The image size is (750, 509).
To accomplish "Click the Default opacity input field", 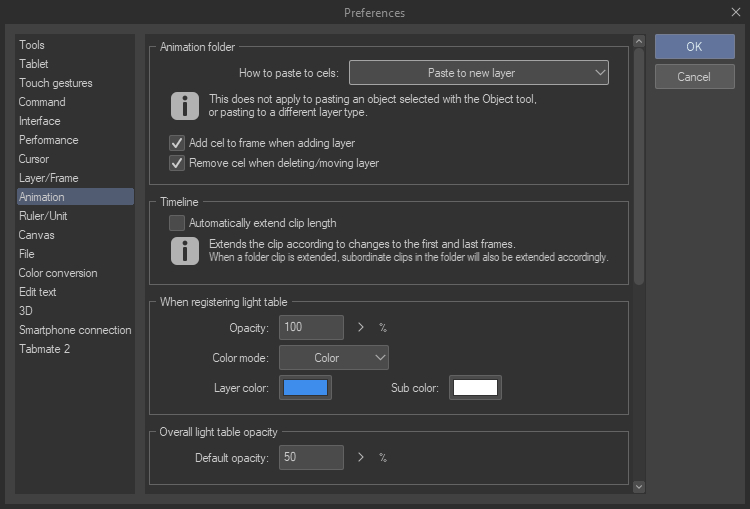I will point(311,458).
